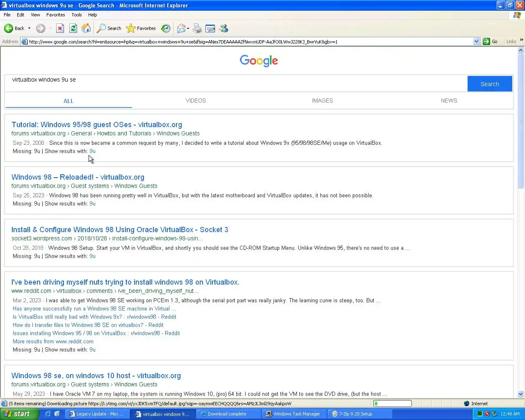Open Issues installing Windows 95 / 98 link
The width and height of the screenshot is (525, 420).
[96, 333]
